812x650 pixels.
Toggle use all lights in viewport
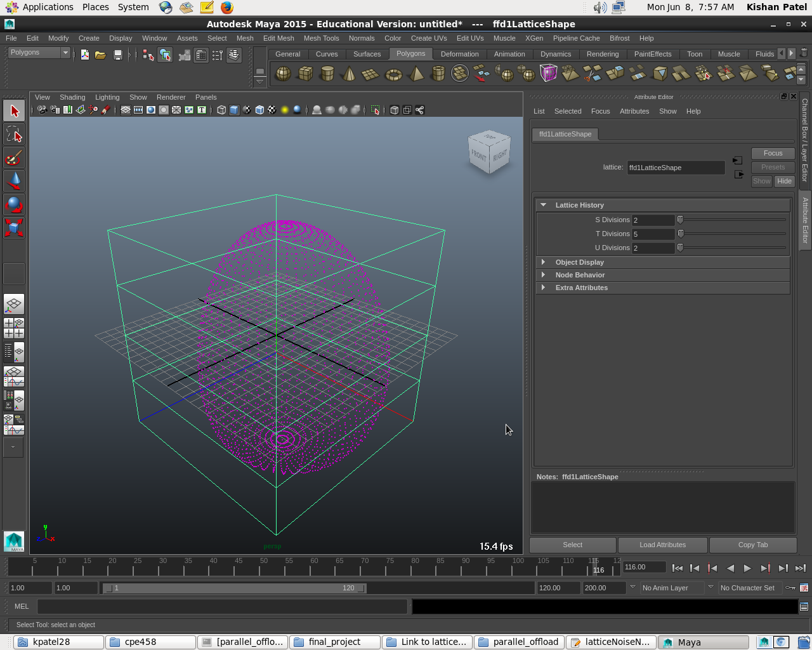285,110
